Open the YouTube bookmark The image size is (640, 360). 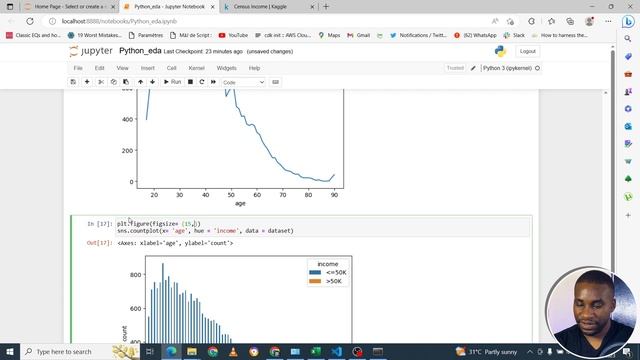233,36
